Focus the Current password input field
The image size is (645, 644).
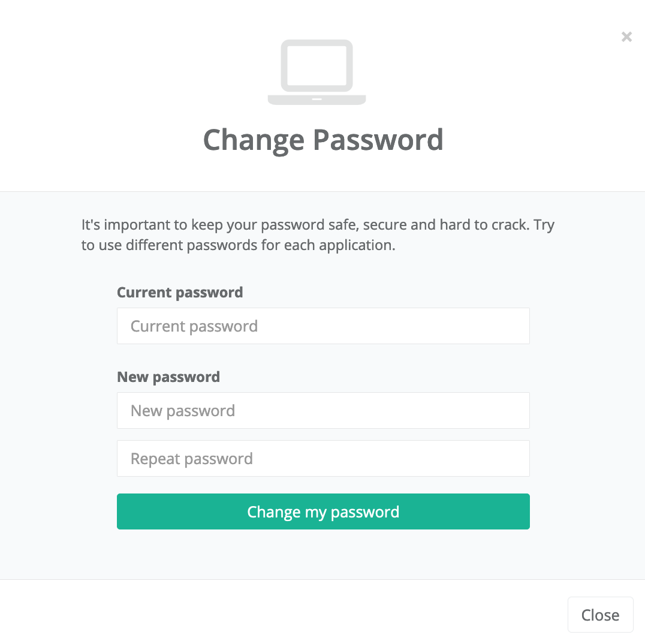click(323, 326)
